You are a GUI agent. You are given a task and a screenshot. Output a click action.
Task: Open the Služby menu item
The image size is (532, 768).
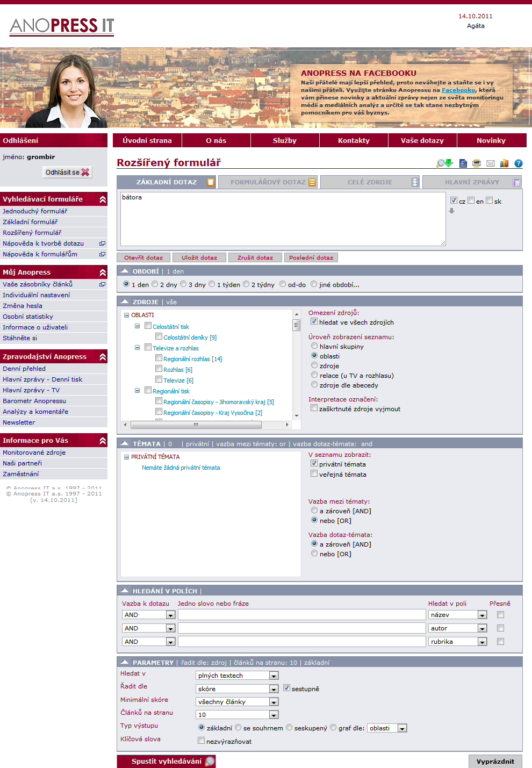(285, 140)
